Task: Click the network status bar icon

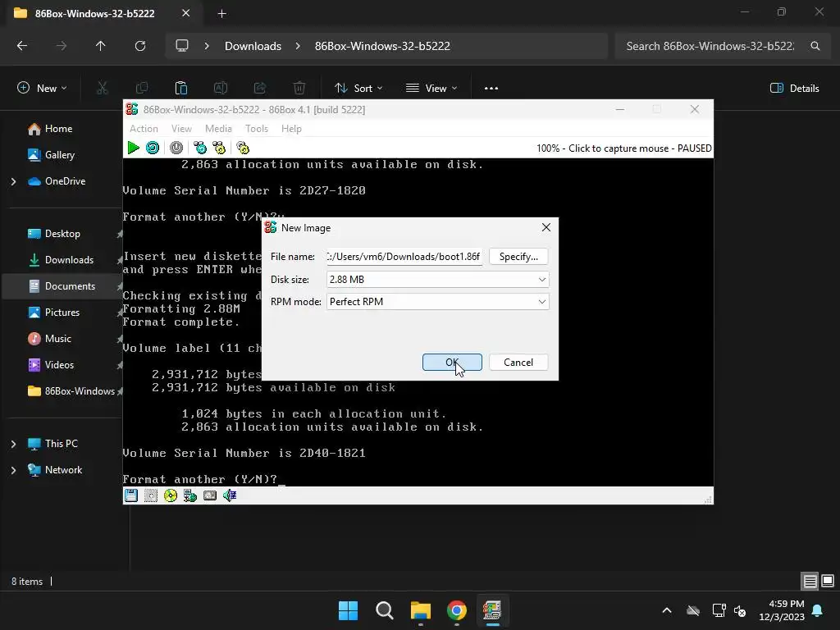Action: pyautogui.click(x=190, y=495)
